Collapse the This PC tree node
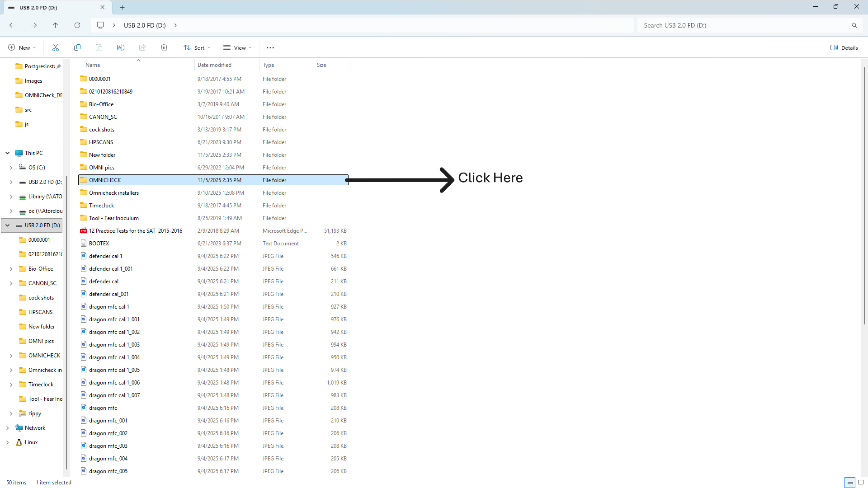 [x=8, y=153]
